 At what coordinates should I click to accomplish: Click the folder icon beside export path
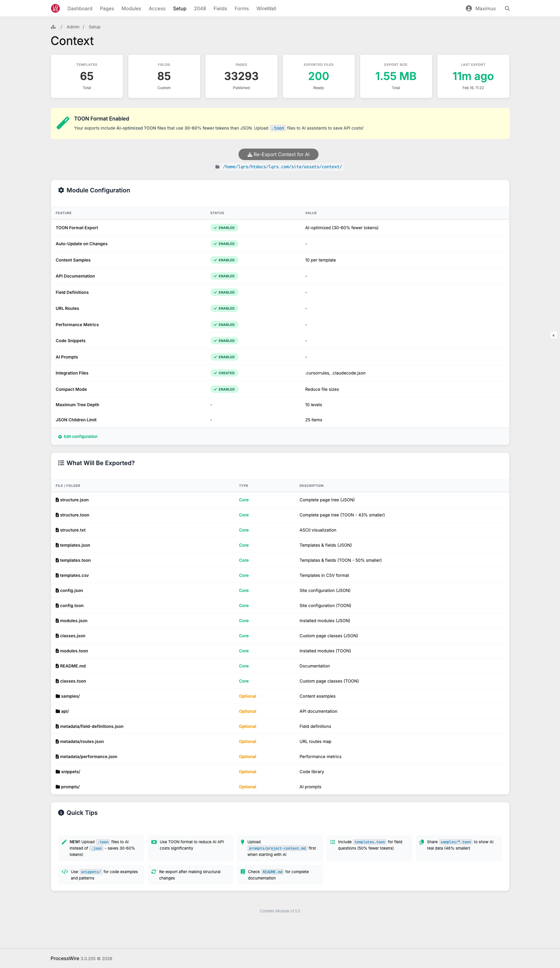pyautogui.click(x=218, y=167)
